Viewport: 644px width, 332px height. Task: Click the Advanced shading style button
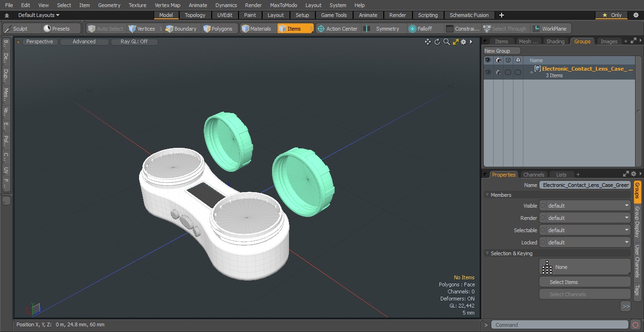click(x=84, y=42)
